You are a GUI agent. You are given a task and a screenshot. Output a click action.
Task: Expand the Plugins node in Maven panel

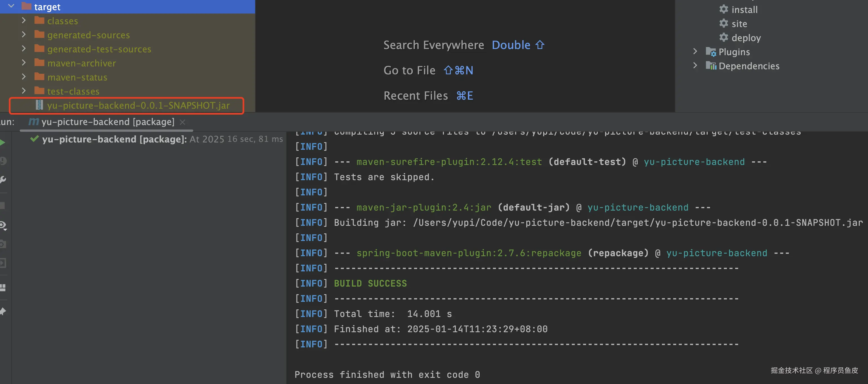695,52
